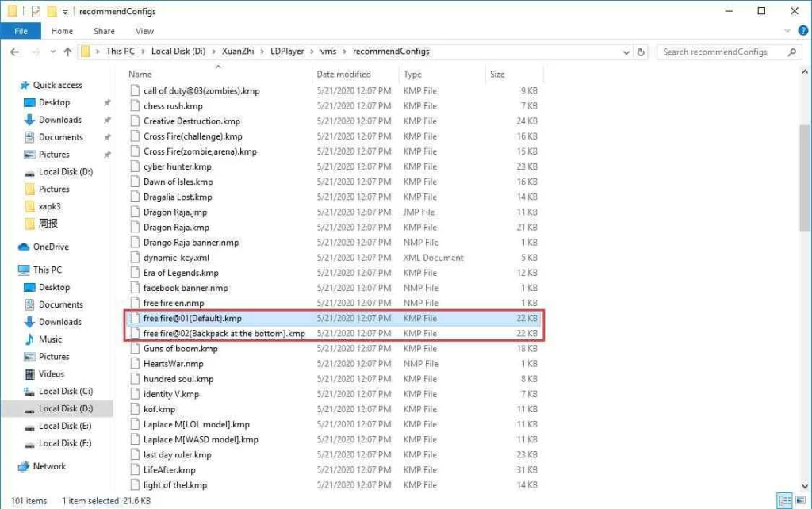Image resolution: width=812 pixels, height=509 pixels.
Task: Click the scrollbar up arrow of the file list
Action: click(x=805, y=72)
